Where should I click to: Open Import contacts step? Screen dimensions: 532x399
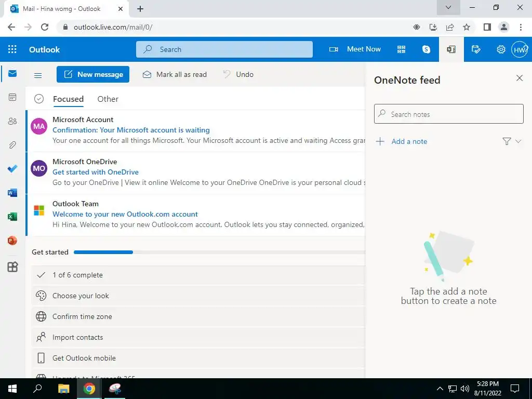tap(198, 337)
